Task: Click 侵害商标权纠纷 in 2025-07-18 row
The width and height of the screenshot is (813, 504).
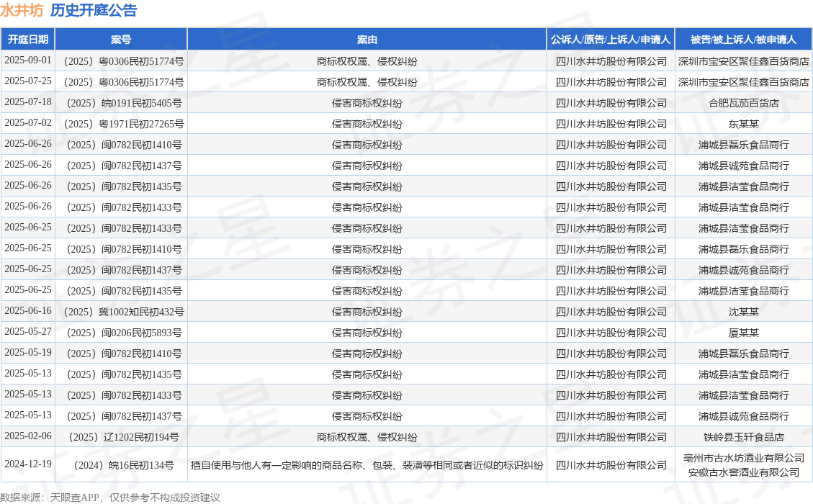Action: pyautogui.click(x=367, y=103)
